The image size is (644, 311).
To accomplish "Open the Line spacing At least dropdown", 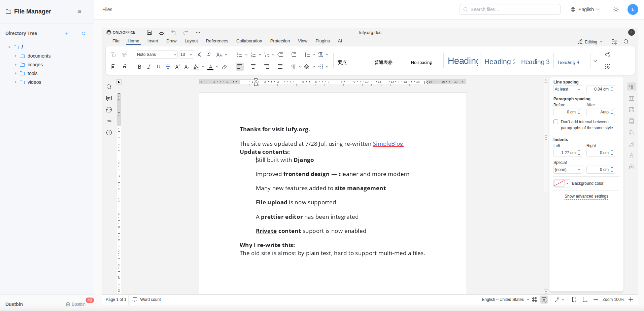I will tap(568, 89).
